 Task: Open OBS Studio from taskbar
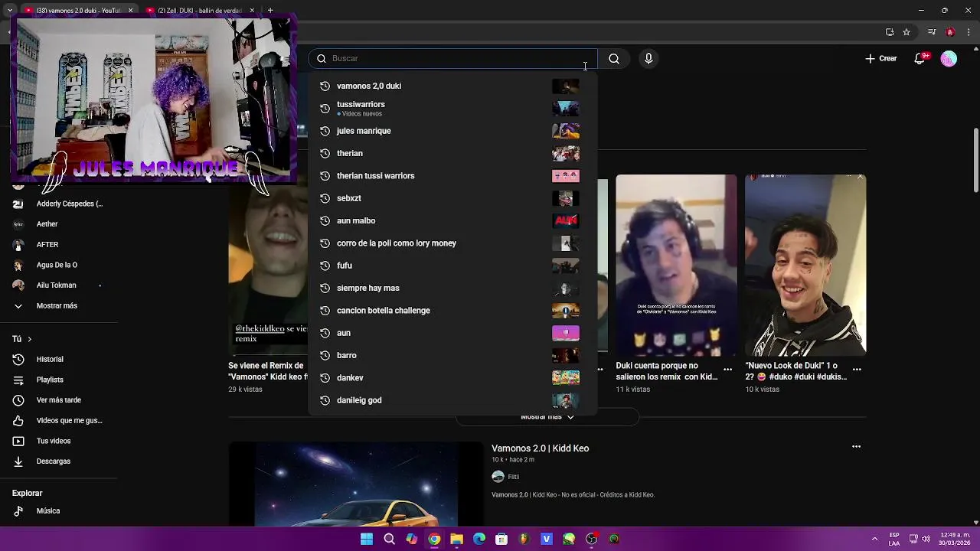tap(592, 539)
